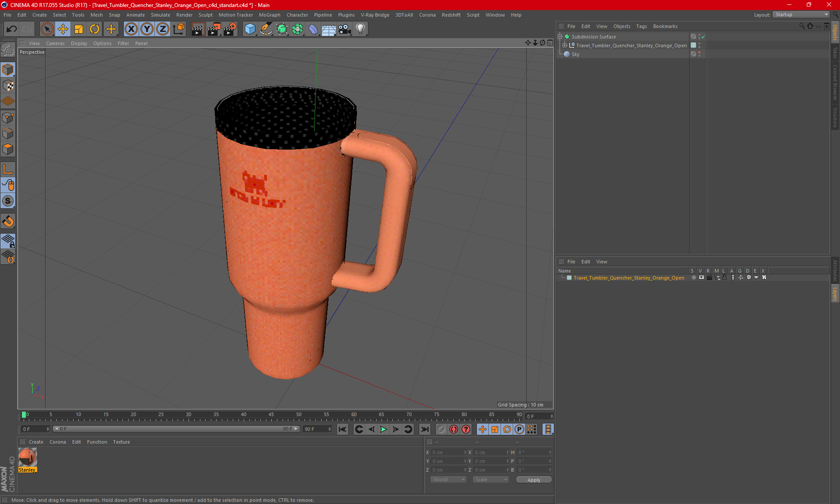Switch to Polygons mode

pyautogui.click(x=8, y=149)
